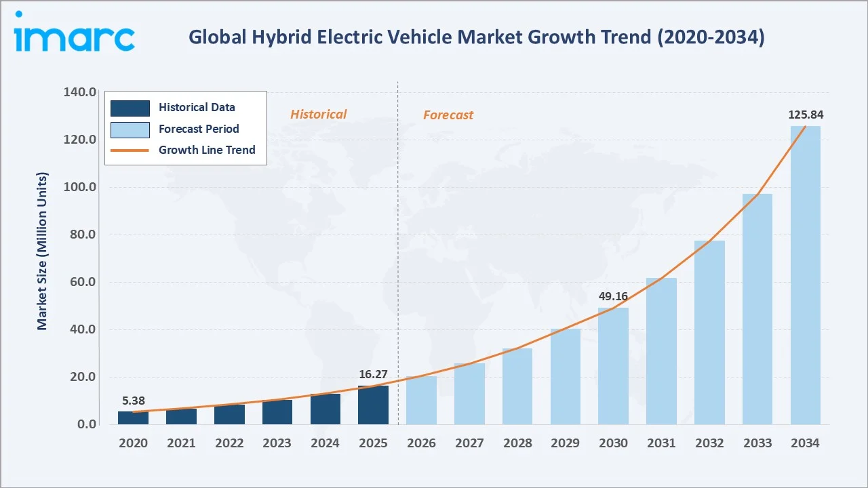
Task: Click the 2025 x-axis label
Action: coord(374,443)
